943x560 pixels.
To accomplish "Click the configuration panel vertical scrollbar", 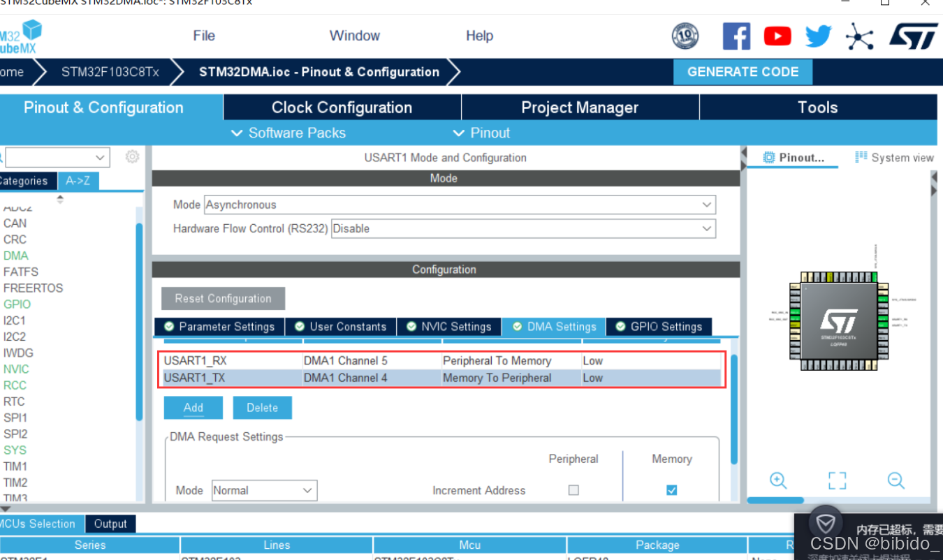I will (x=733, y=408).
